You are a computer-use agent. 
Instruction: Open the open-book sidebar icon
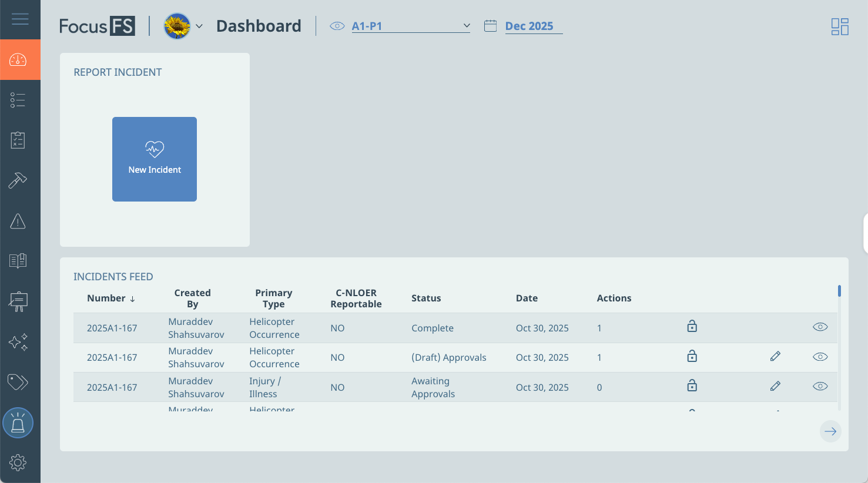[x=18, y=261]
